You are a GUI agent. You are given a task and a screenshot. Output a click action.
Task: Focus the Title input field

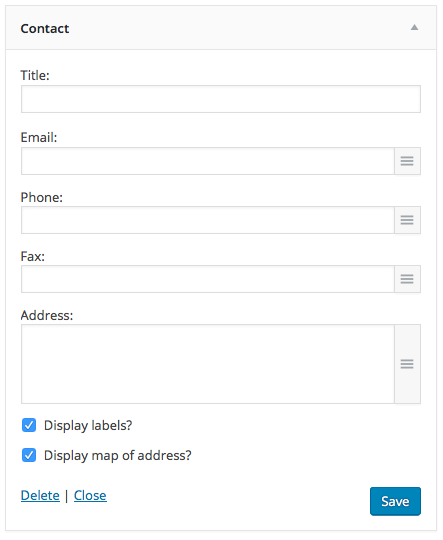tap(221, 99)
